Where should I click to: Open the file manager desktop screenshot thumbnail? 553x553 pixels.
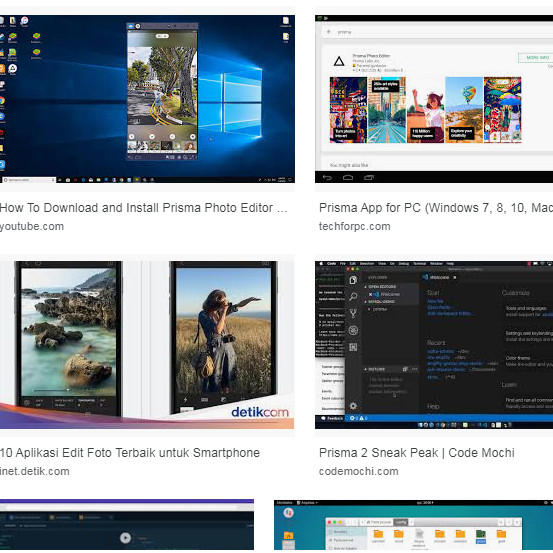pos(413,525)
